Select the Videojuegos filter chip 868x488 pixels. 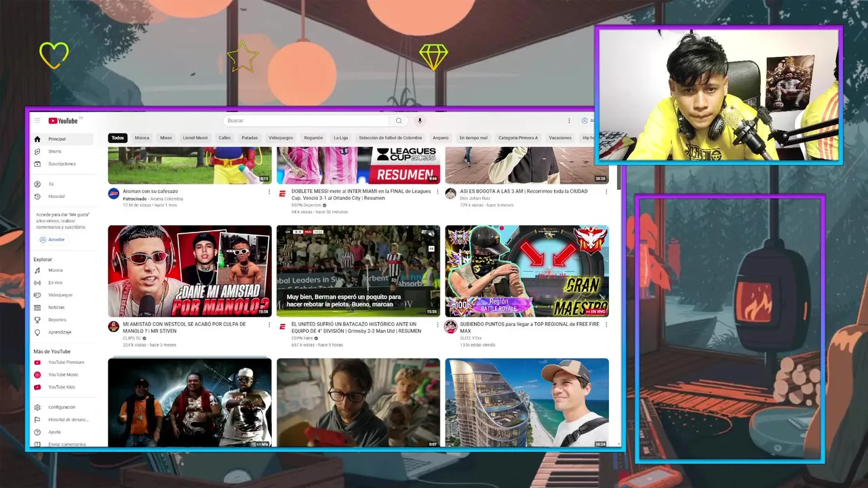[x=281, y=138]
